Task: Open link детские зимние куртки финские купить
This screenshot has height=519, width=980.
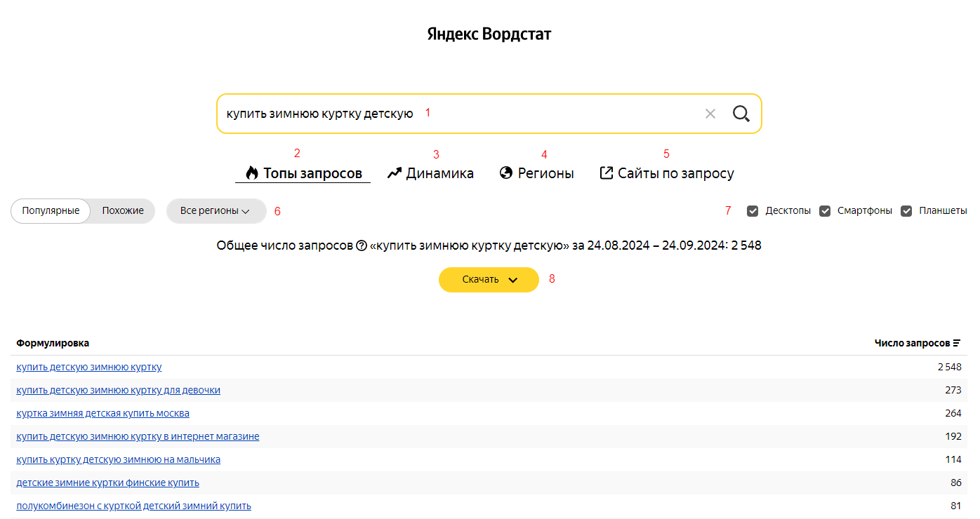Action: point(108,483)
